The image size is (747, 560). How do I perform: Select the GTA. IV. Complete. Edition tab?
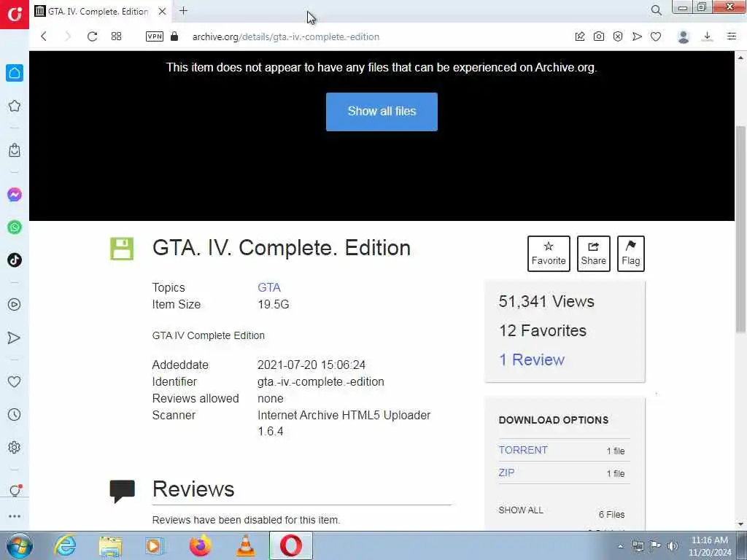pos(98,11)
